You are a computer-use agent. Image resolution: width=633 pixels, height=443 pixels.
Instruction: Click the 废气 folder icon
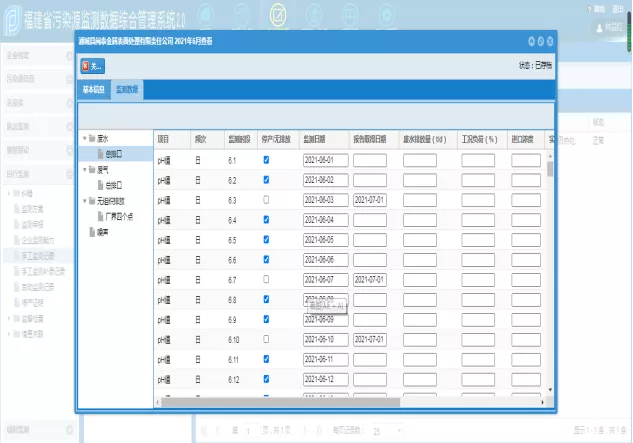(92, 170)
